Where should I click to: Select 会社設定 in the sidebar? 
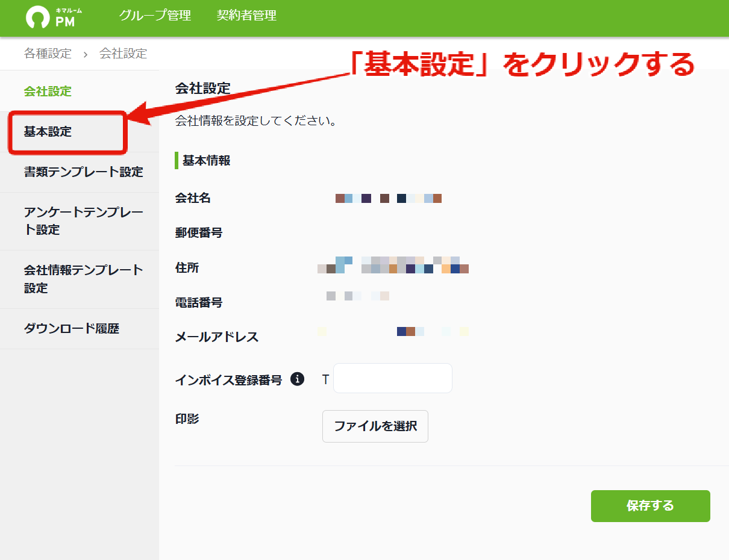click(x=80, y=91)
